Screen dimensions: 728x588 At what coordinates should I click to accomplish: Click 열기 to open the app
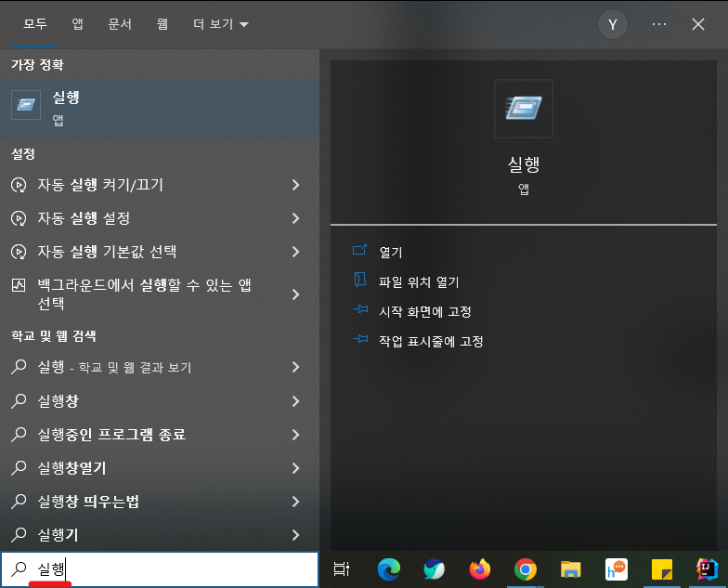coord(390,253)
